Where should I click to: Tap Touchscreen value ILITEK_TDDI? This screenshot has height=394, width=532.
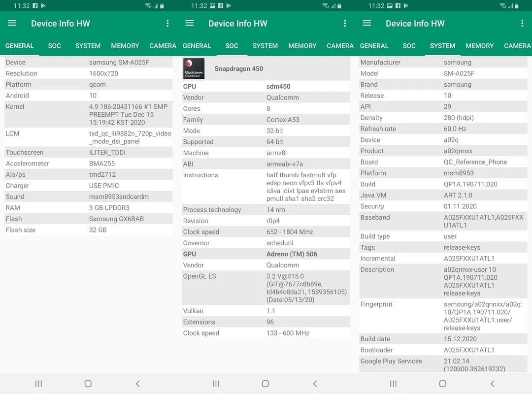(107, 152)
